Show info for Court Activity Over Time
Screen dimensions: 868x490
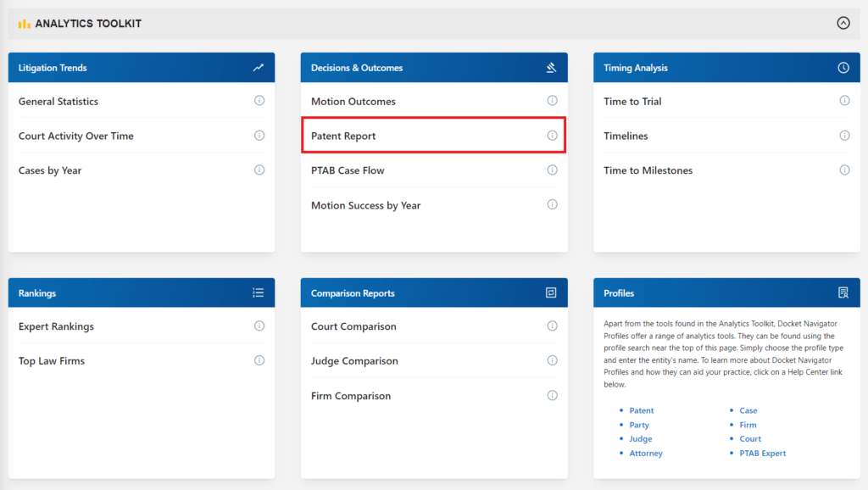coord(259,136)
